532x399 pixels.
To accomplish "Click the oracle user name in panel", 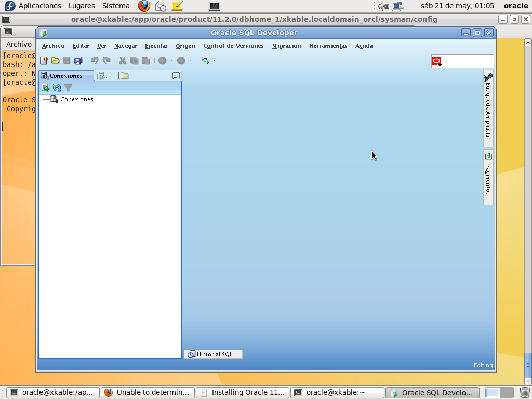I will click(x=516, y=6).
